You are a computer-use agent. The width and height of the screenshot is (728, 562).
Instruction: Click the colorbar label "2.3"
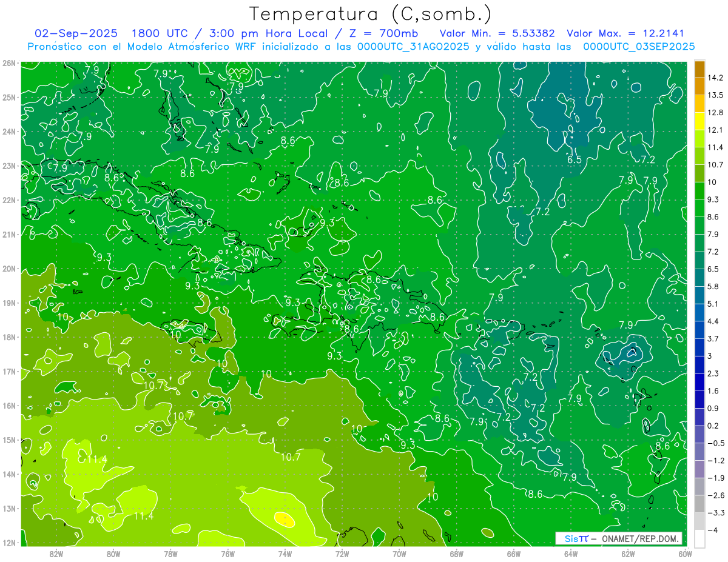point(713,373)
